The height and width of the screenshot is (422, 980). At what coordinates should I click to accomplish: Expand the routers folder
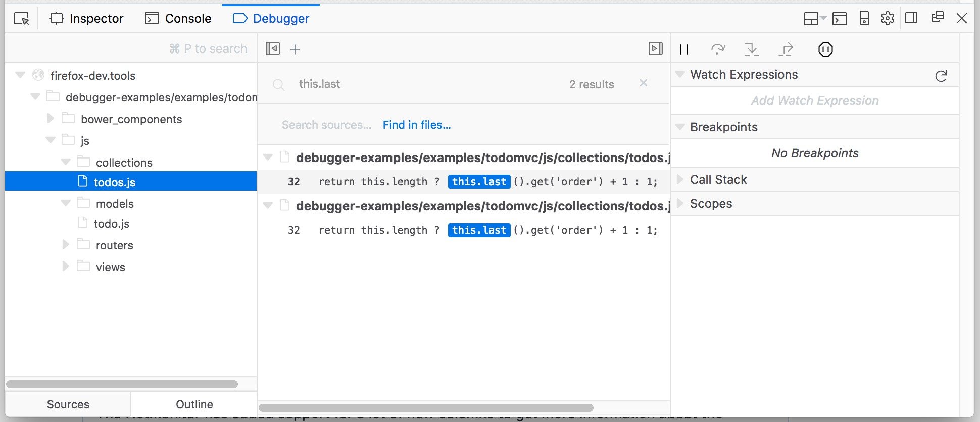[66, 244]
